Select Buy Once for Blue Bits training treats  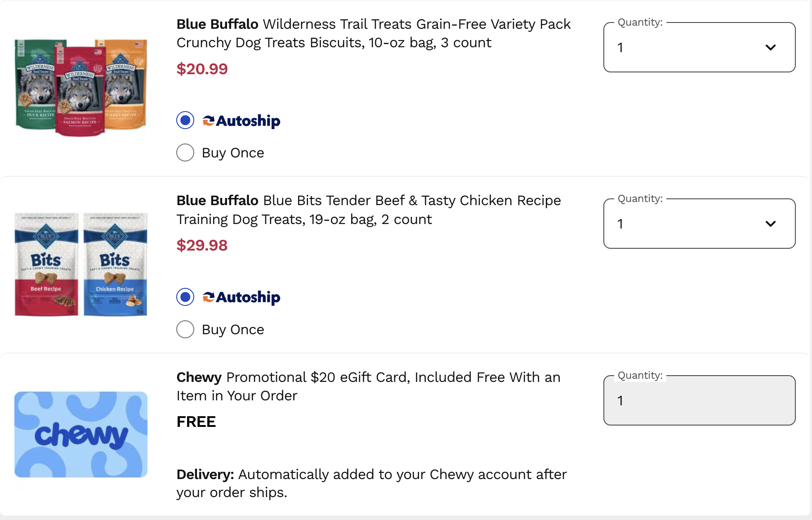185,329
